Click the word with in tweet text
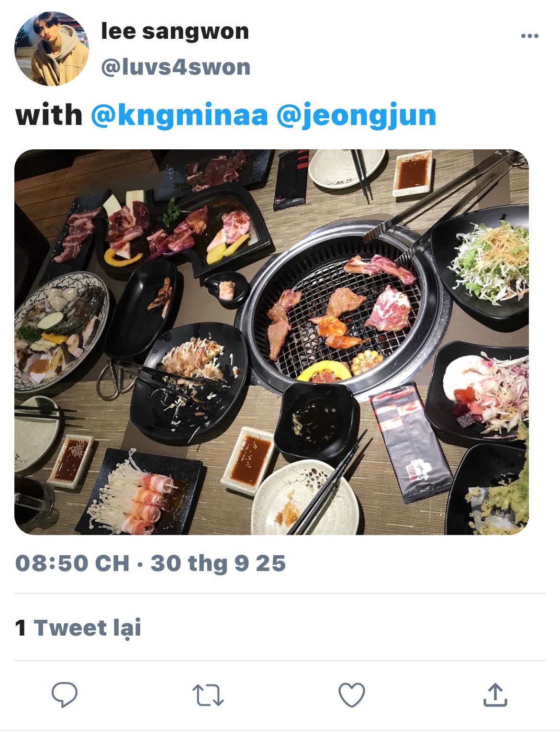The height and width of the screenshot is (739, 560). pos(49,115)
